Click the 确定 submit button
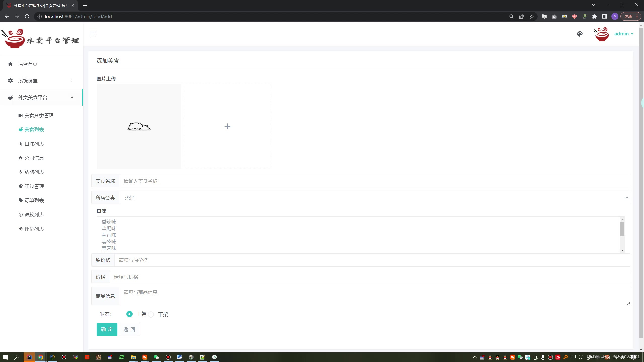 pos(107,329)
